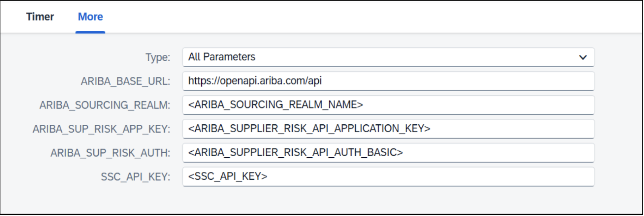Click the ARIBA_SUP_RISK_AUTH: label
Screen dimensions: 644x216
click(110, 153)
